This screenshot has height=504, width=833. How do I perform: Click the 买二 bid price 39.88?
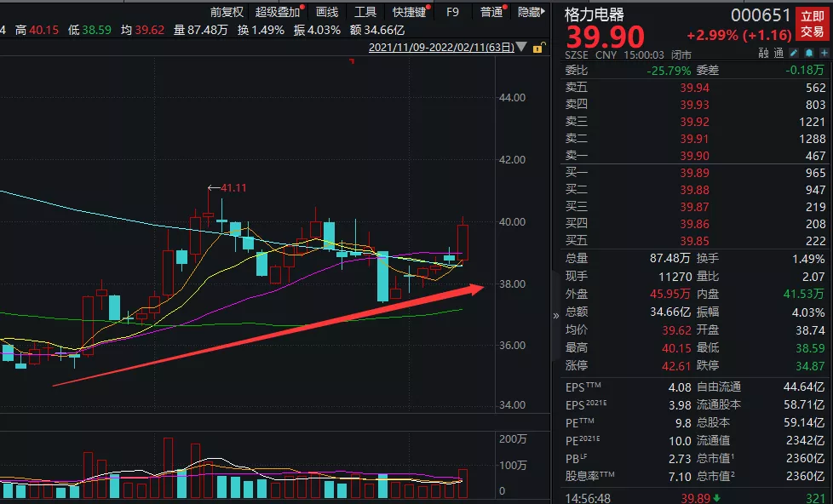694,190
